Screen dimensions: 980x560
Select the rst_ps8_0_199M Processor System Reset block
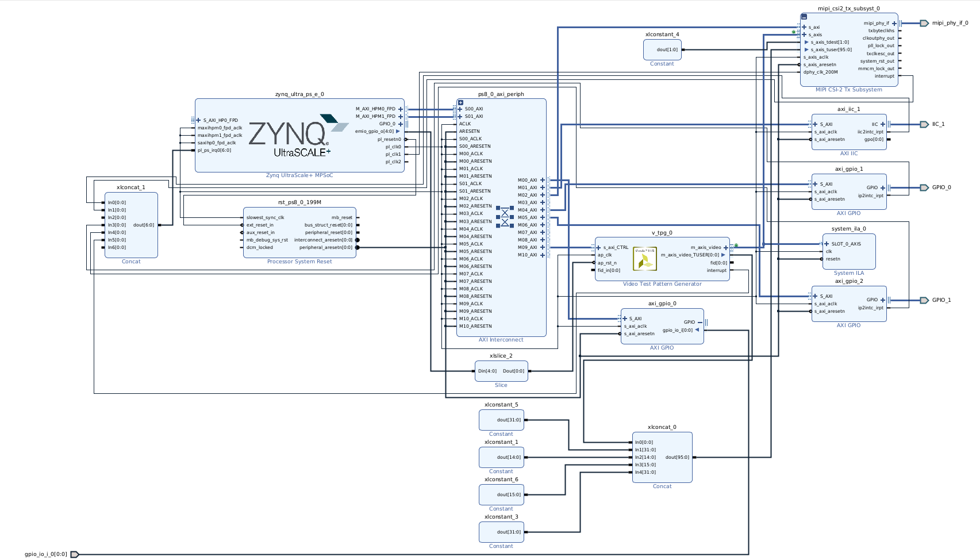tap(300, 232)
